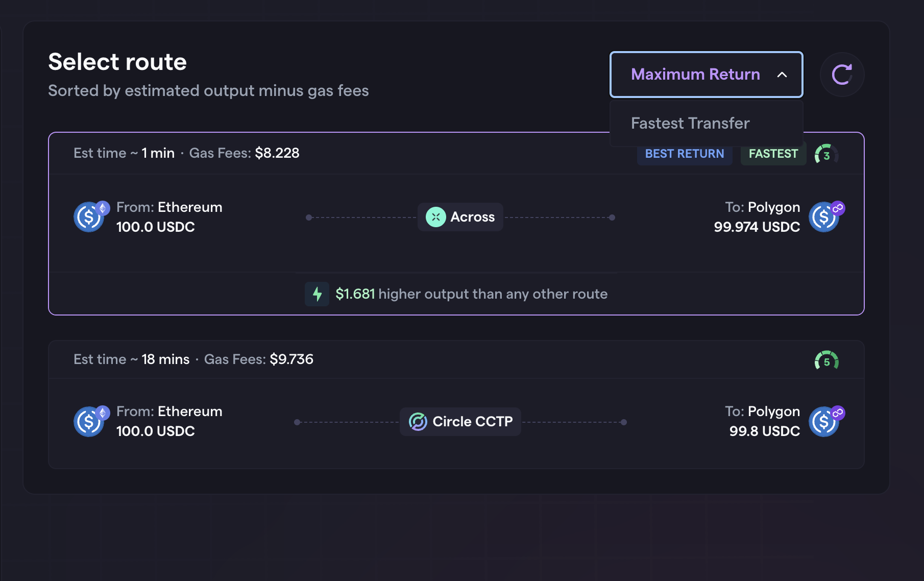Click the refresh routes icon
Viewport: 924px width, 581px height.
[x=842, y=75]
